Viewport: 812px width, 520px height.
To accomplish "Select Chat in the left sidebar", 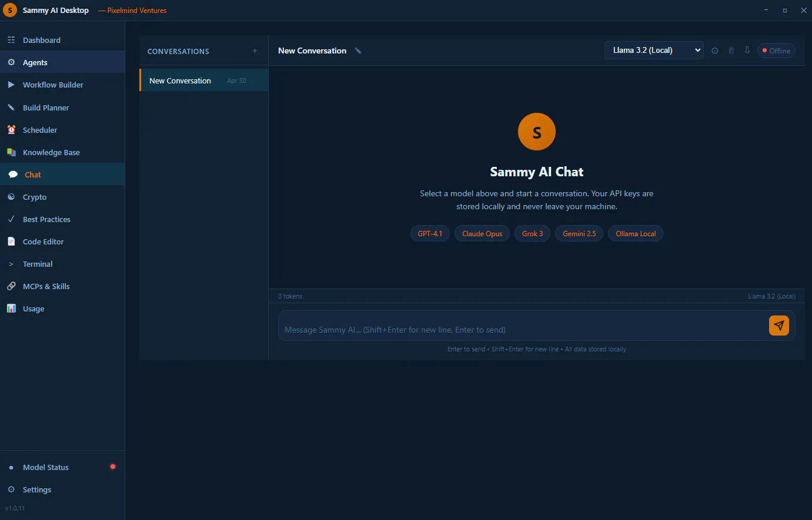I will (x=62, y=175).
